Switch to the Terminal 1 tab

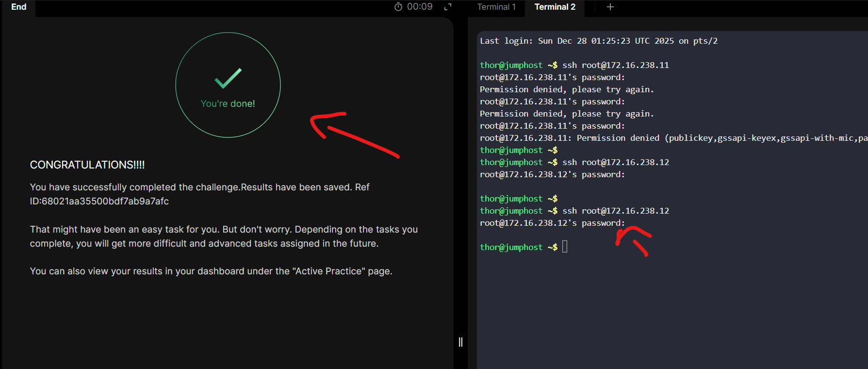[x=496, y=7]
